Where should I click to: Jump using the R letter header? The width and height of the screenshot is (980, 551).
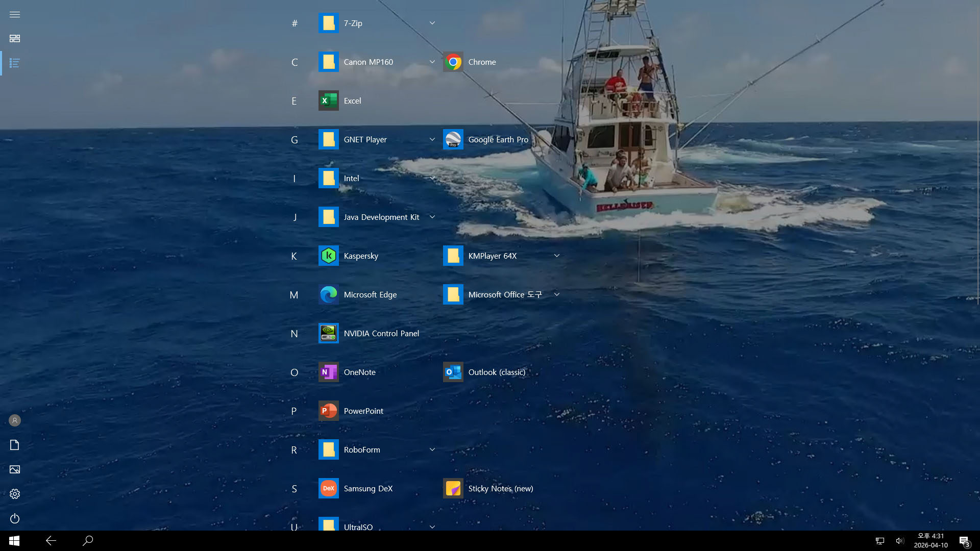pos(294,450)
